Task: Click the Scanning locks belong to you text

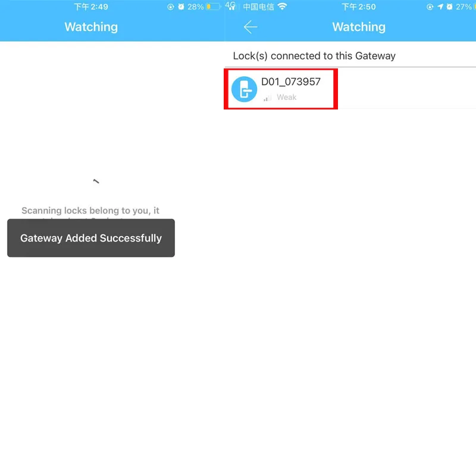Action: tap(90, 211)
